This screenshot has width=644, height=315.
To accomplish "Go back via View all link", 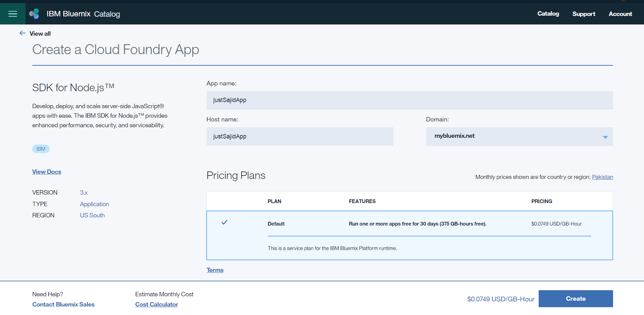I will pyautogui.click(x=40, y=33).
